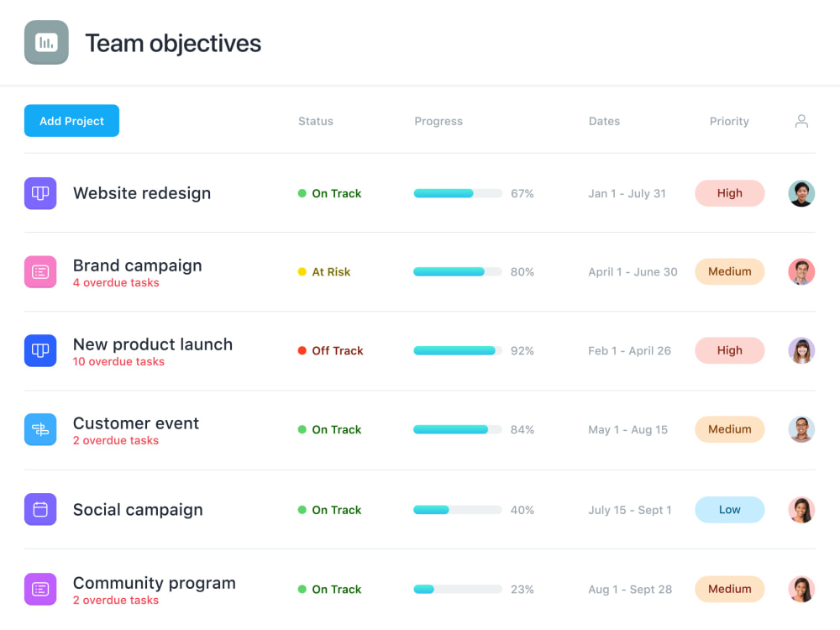Select the Brand campaign pink list icon
The image size is (840, 630).
(40, 271)
